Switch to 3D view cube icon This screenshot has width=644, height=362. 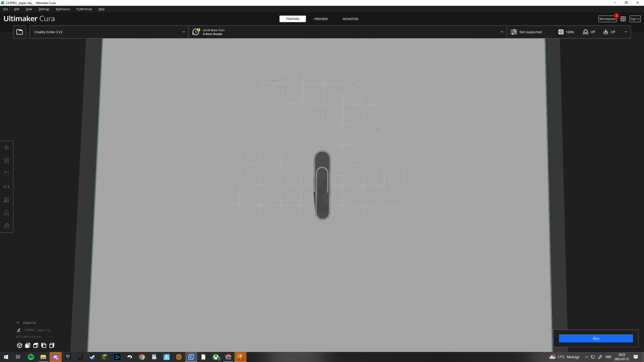coord(20,345)
